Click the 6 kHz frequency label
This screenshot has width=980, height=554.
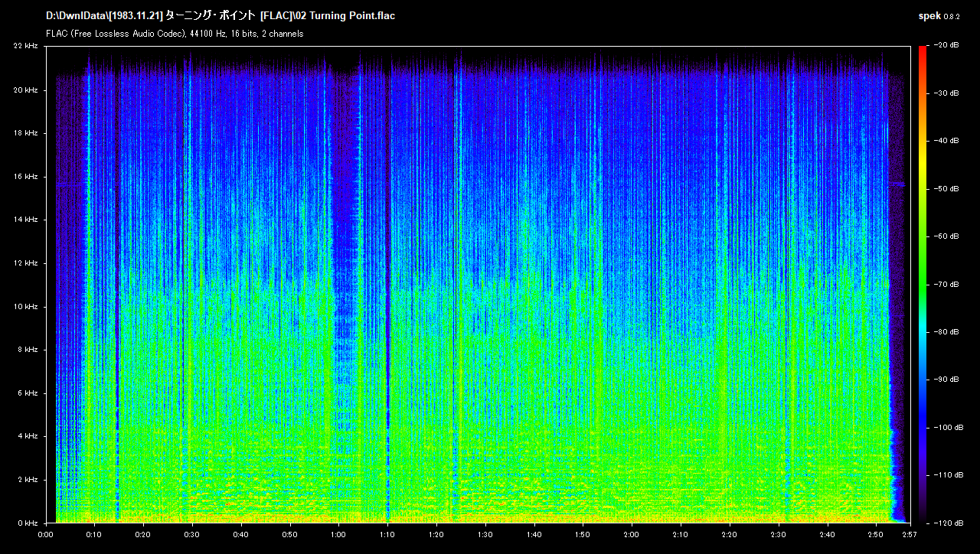(x=28, y=393)
